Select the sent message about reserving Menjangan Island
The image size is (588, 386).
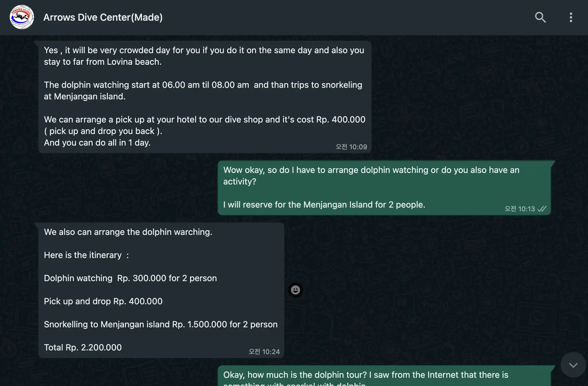click(384, 188)
